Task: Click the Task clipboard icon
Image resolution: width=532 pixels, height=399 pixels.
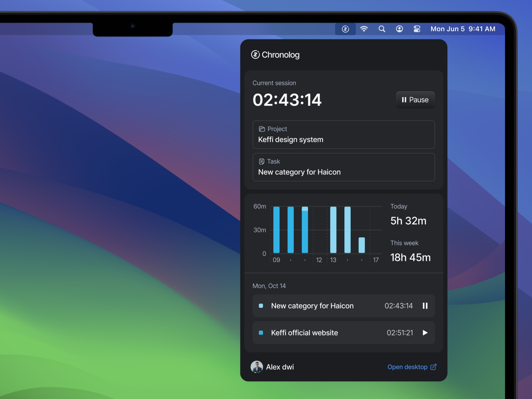Action: (x=262, y=161)
